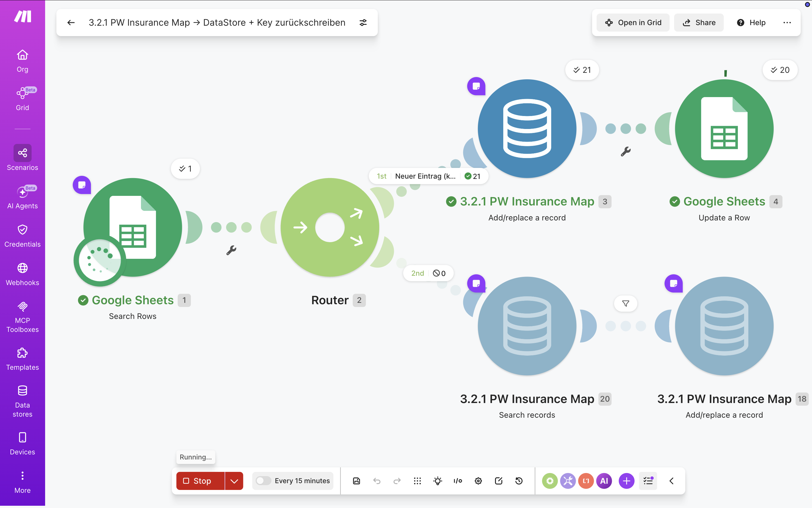Open AI Agents section
The image size is (812, 508).
tap(23, 197)
